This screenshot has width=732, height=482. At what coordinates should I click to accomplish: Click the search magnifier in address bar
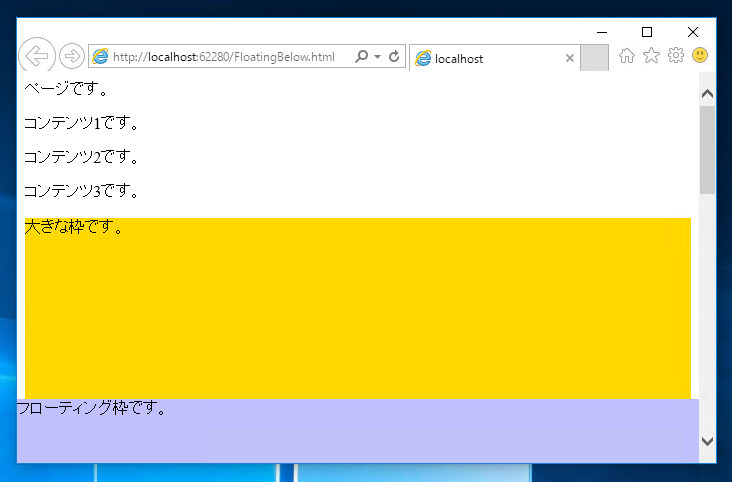(x=361, y=57)
